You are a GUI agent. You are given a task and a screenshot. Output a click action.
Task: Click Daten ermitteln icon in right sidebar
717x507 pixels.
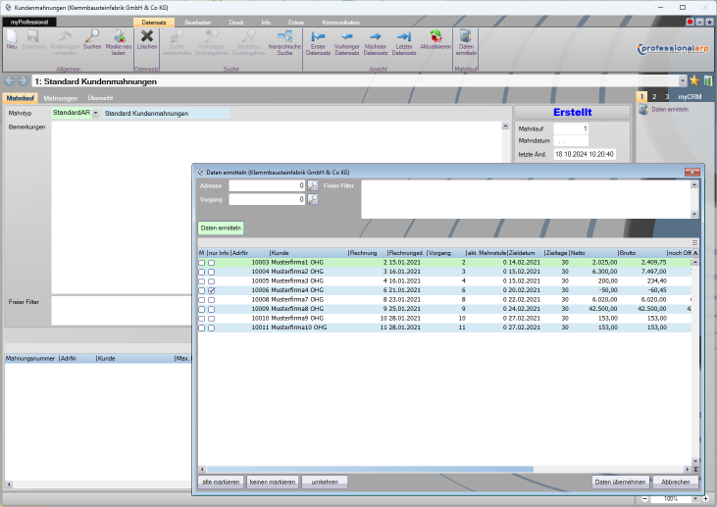pyautogui.click(x=643, y=110)
